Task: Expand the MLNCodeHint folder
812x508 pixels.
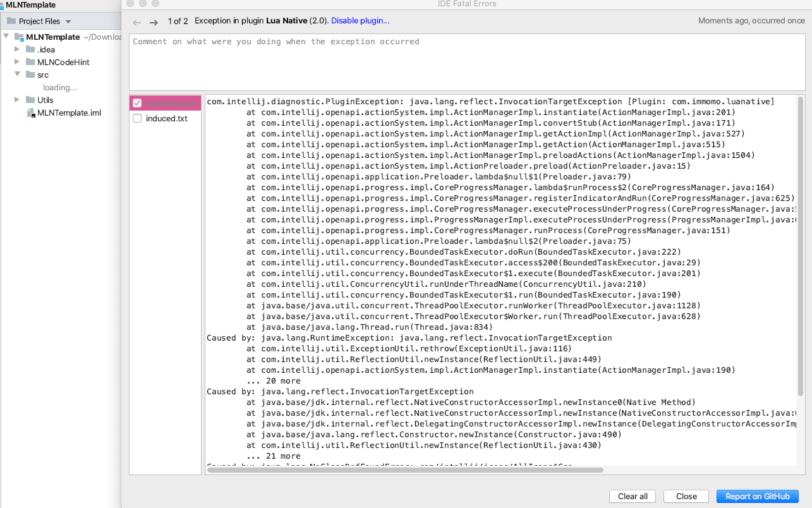Action: click(x=17, y=62)
